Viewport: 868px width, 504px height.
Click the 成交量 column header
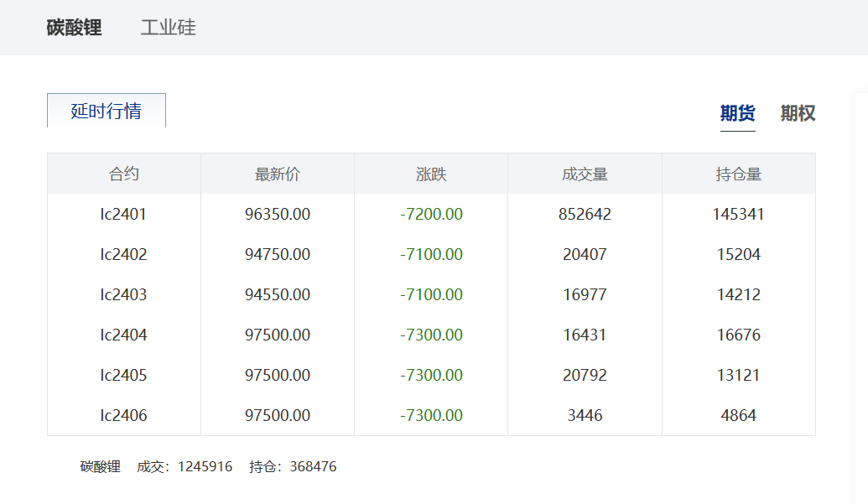585,174
